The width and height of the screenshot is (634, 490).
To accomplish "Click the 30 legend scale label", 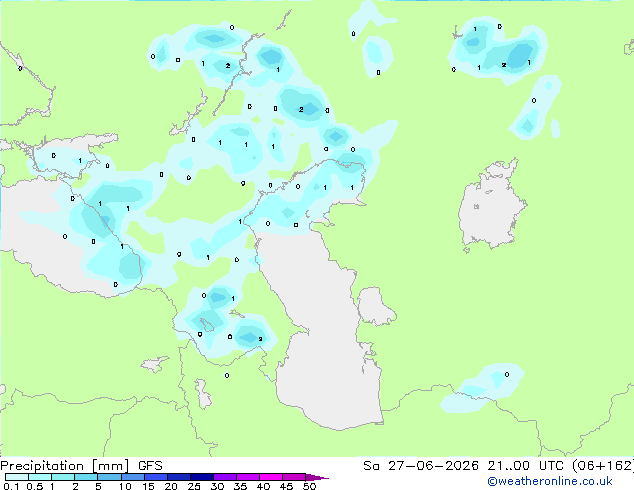I will [218, 486].
